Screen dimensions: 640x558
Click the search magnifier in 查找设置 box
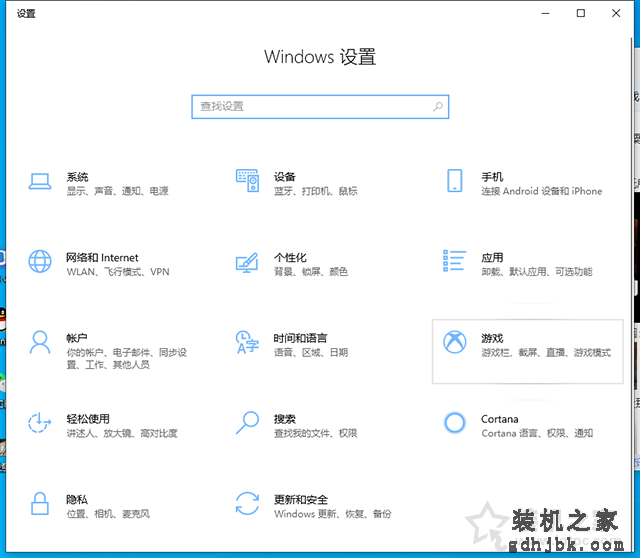click(x=438, y=107)
